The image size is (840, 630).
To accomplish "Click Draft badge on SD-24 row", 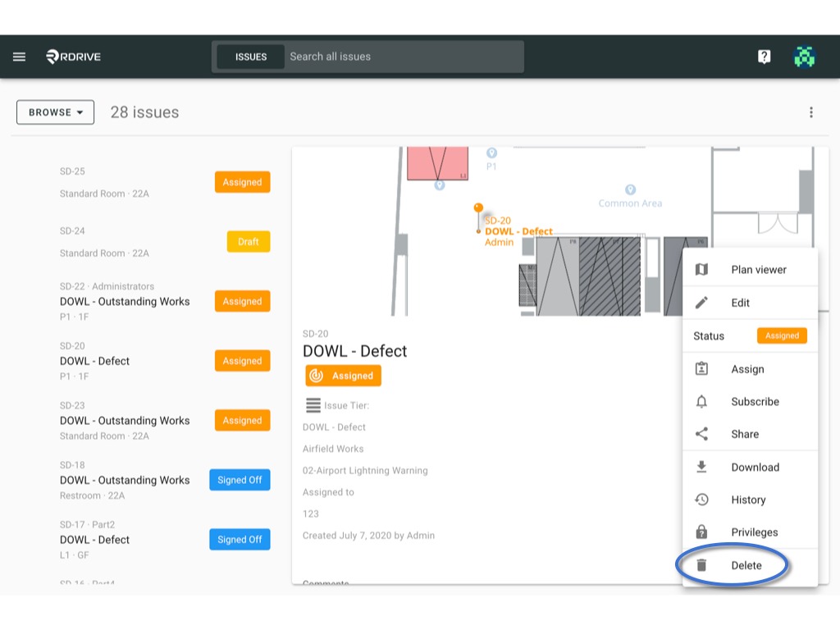I will pyautogui.click(x=249, y=242).
